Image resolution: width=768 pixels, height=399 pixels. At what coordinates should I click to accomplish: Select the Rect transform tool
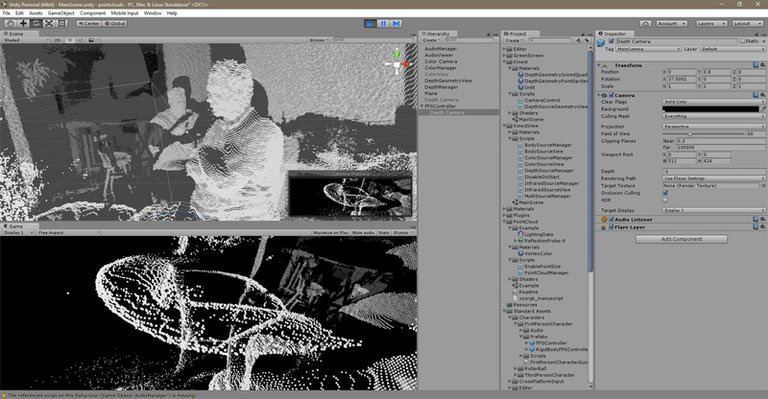[x=62, y=23]
